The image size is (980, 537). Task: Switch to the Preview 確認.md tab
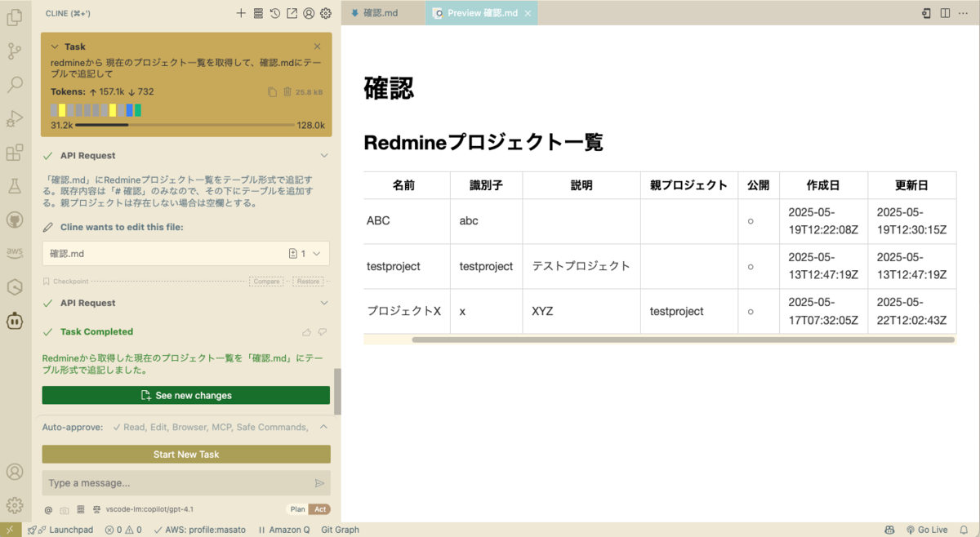point(481,13)
